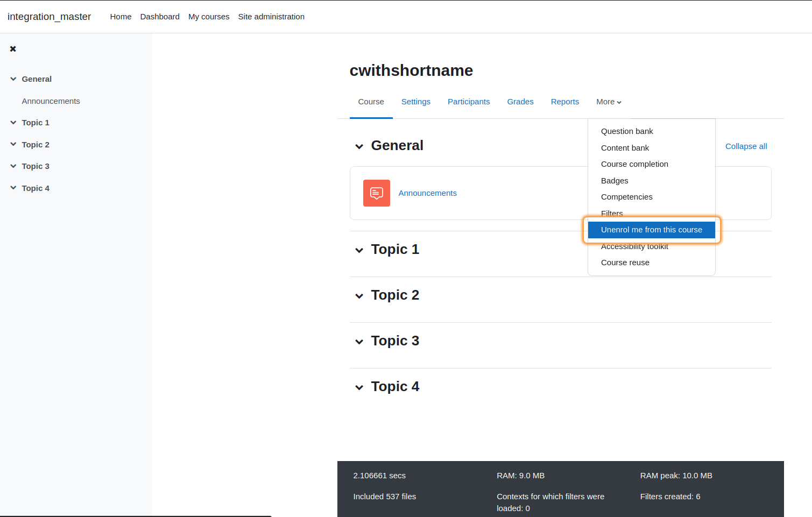Open the More dropdown menu

[x=609, y=102]
